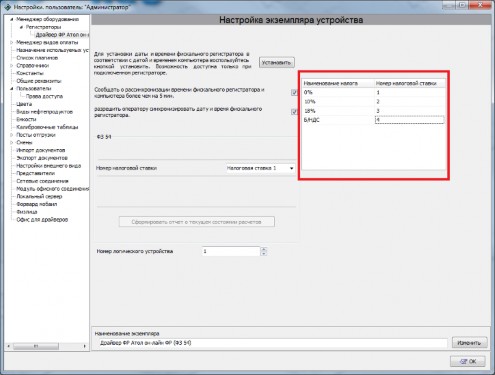495x375 pixels.
Task: Focus the Номер логического устройства field
Action: pyautogui.click(x=231, y=251)
